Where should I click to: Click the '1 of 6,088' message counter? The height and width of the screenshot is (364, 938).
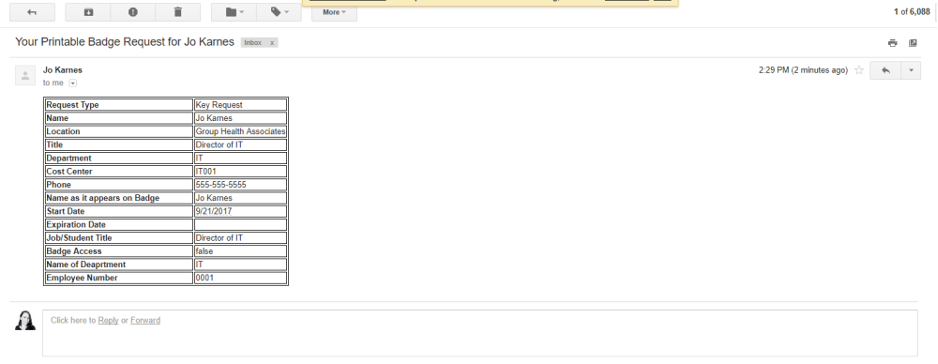912,12
